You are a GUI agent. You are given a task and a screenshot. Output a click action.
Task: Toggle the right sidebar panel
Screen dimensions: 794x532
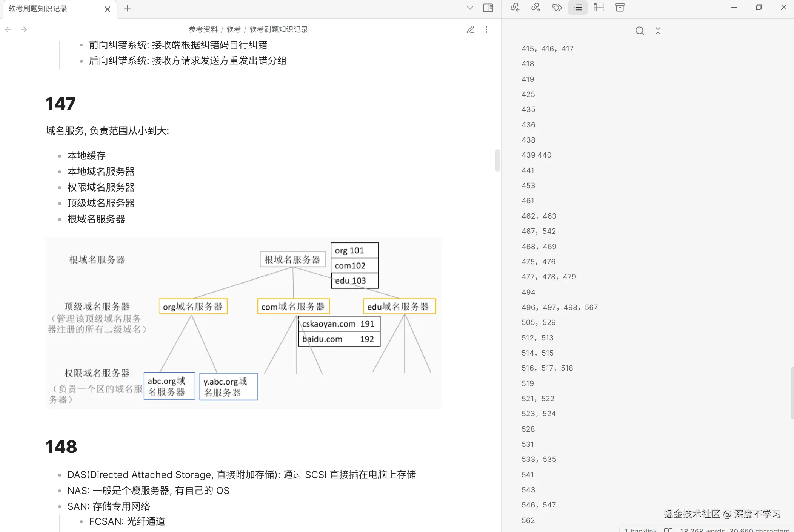[488, 8]
